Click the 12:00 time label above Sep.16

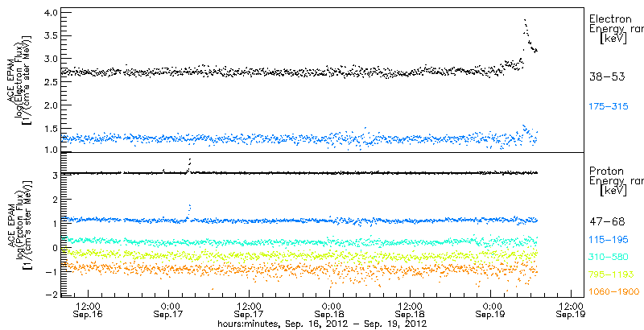point(88,306)
